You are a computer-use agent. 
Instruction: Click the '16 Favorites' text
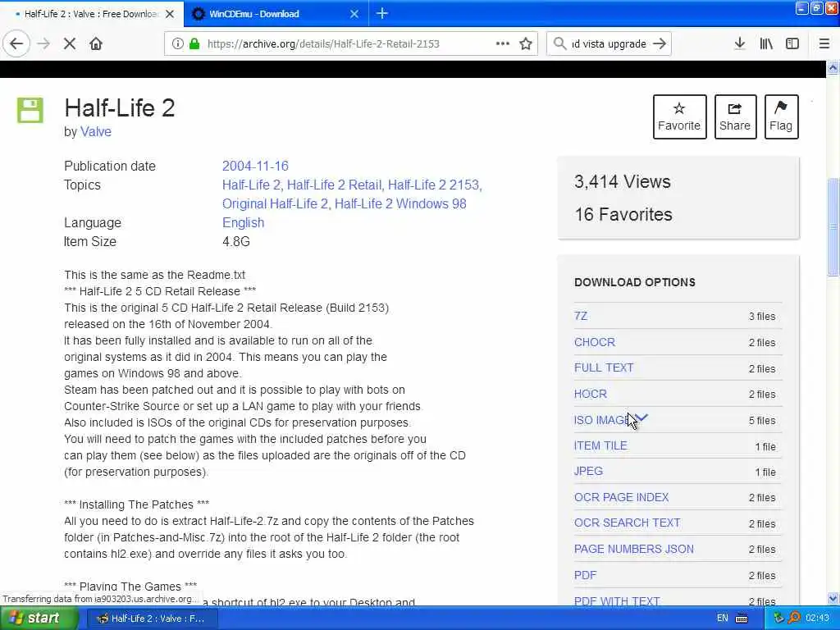[x=623, y=215]
